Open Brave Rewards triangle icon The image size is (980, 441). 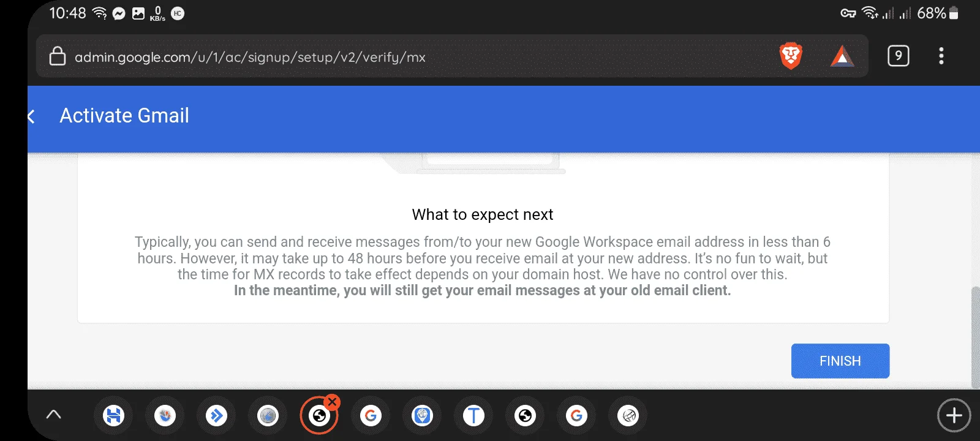[842, 56]
